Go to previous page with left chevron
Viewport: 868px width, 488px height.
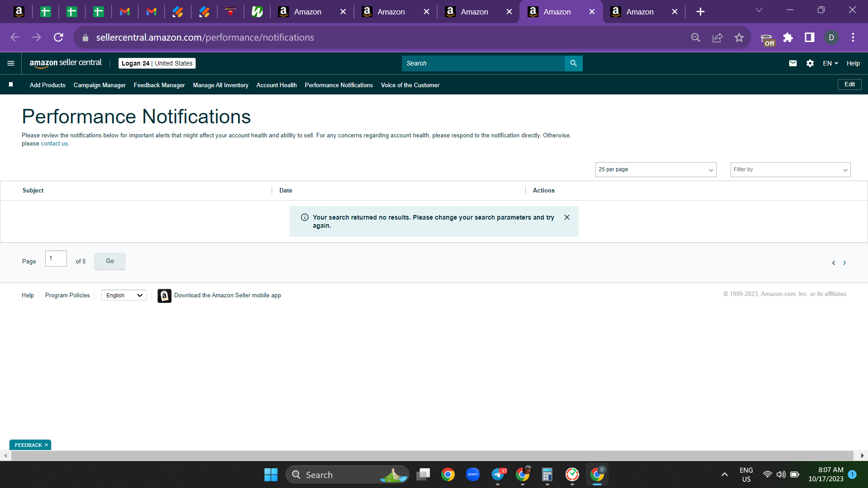tap(834, 263)
